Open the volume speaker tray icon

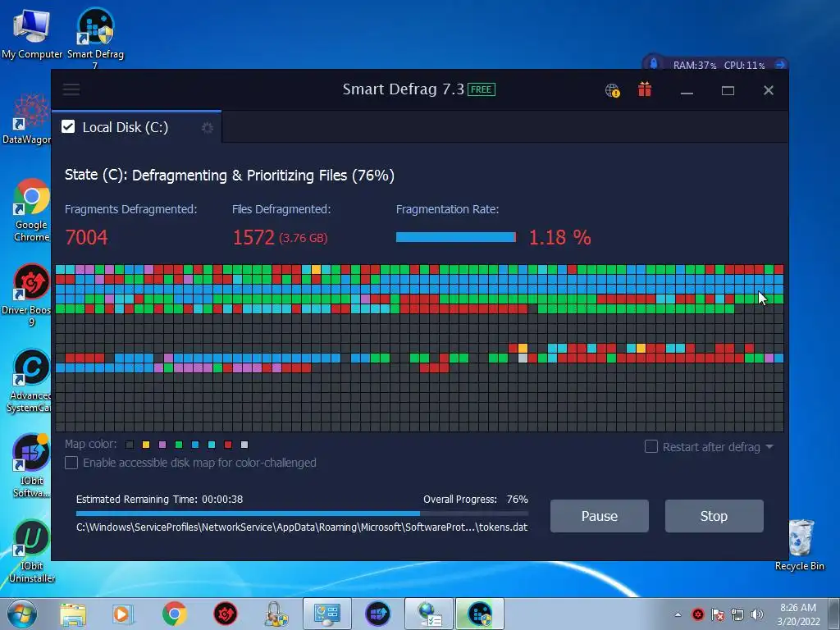(756, 614)
